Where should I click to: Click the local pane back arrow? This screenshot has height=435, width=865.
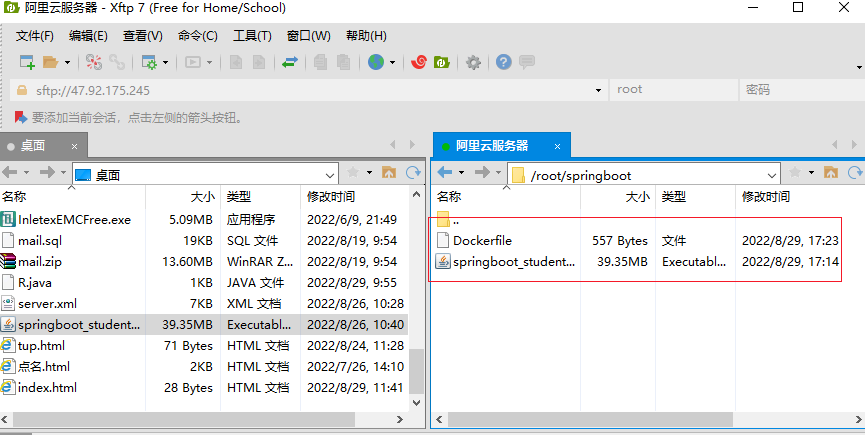tap(10, 173)
